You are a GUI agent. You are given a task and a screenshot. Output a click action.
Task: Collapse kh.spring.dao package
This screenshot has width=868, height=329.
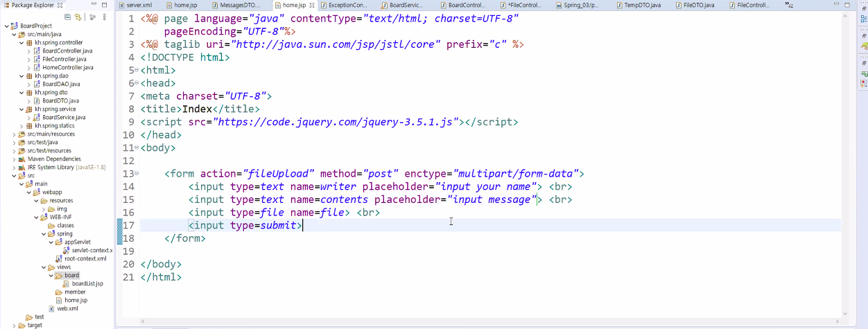(x=21, y=75)
